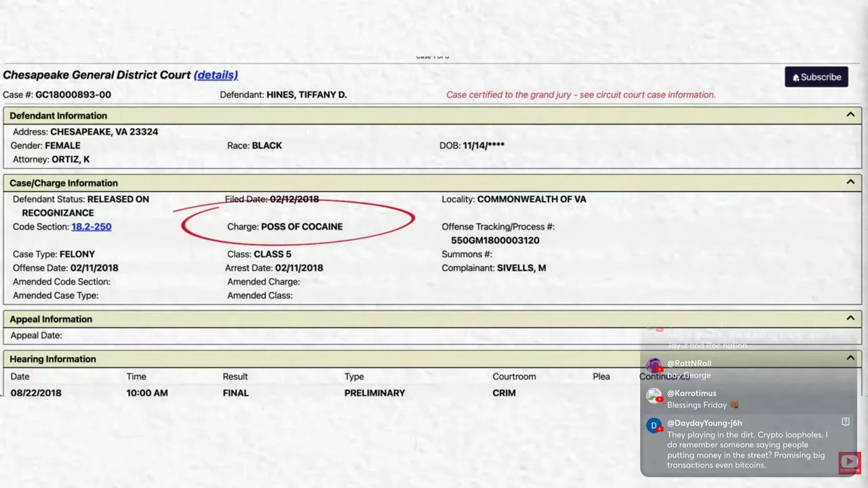Click the "Blessings Friday" chat message
The width and height of the screenshot is (868, 488).
click(703, 405)
